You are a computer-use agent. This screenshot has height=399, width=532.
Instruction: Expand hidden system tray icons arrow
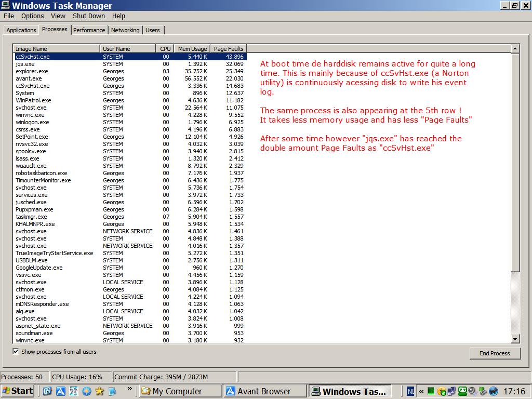[421, 392]
